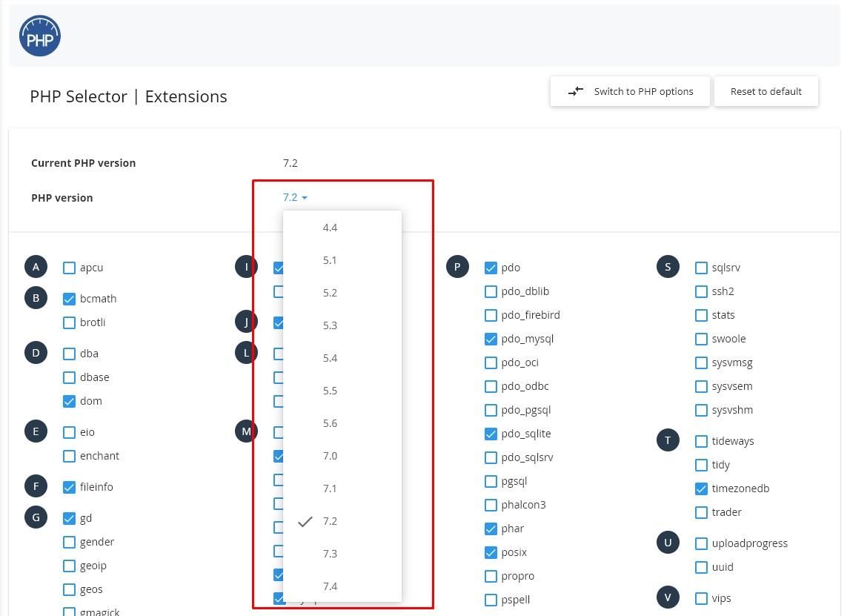Uncheck the timezonedb extension
This screenshot has width=850, height=616.
pyautogui.click(x=701, y=489)
